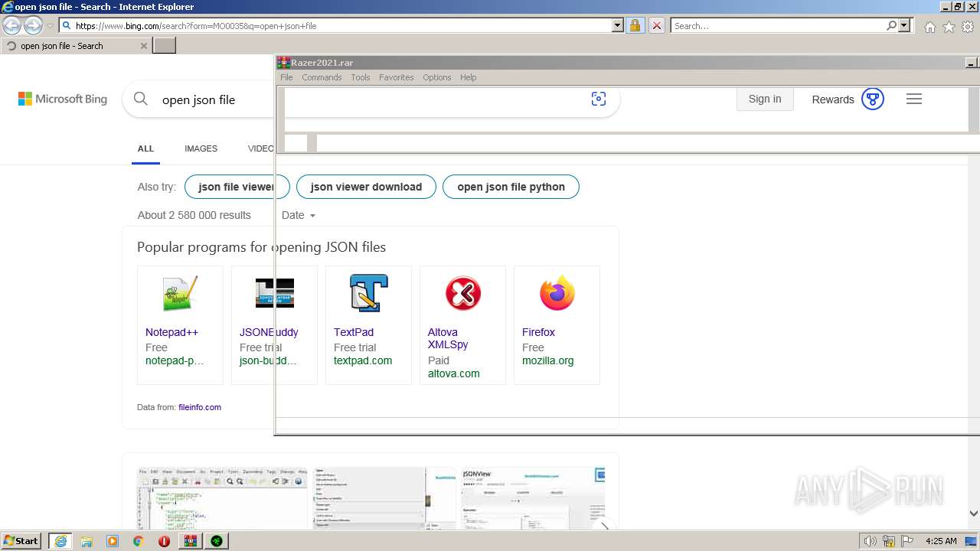Open the search provider dropdown arrow
The height and width of the screenshot is (551, 980).
905,26
